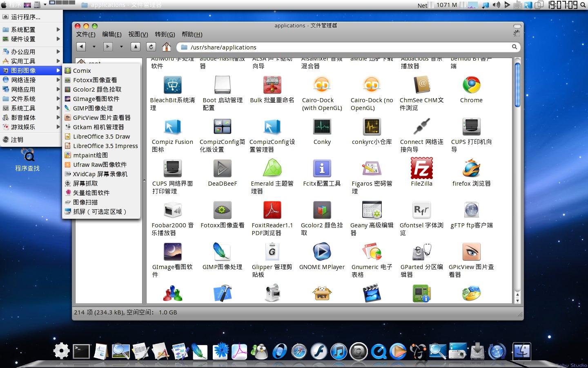Click the Emerald 主题管理器 gem icon

click(x=272, y=168)
